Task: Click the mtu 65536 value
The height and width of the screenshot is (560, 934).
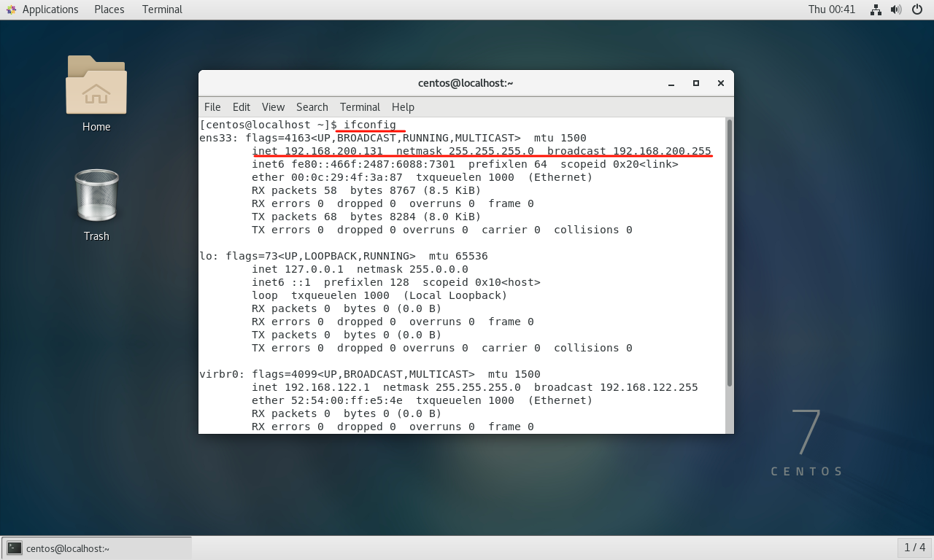Action: (x=458, y=256)
